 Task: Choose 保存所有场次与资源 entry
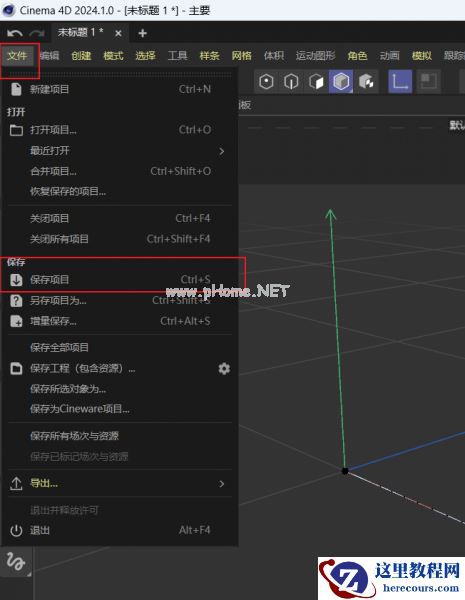[119, 436]
